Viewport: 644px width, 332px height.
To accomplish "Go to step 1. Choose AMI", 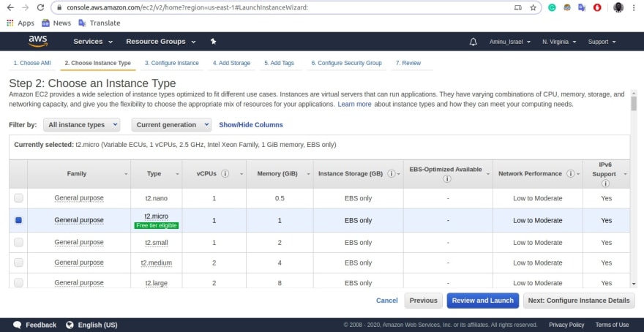I will pyautogui.click(x=32, y=63).
